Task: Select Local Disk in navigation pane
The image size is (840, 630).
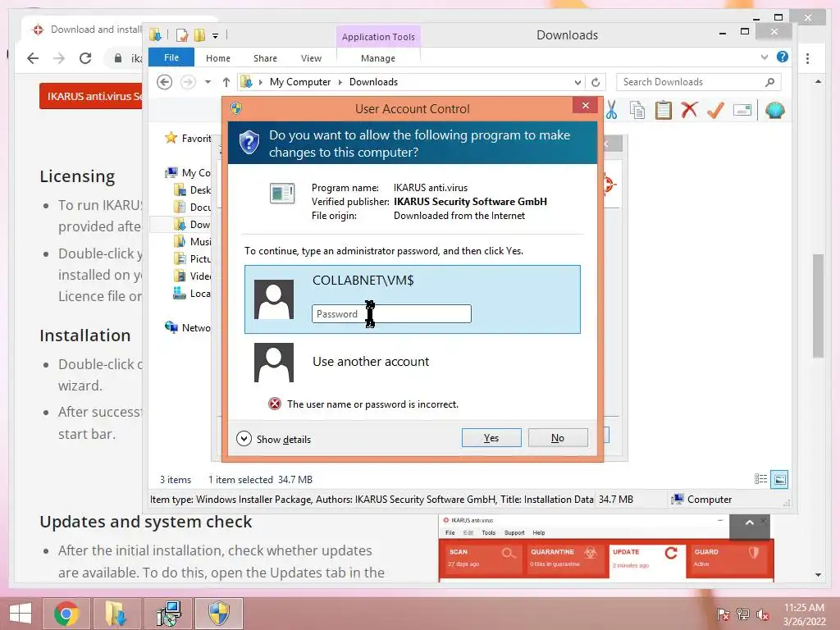Action: [x=191, y=294]
